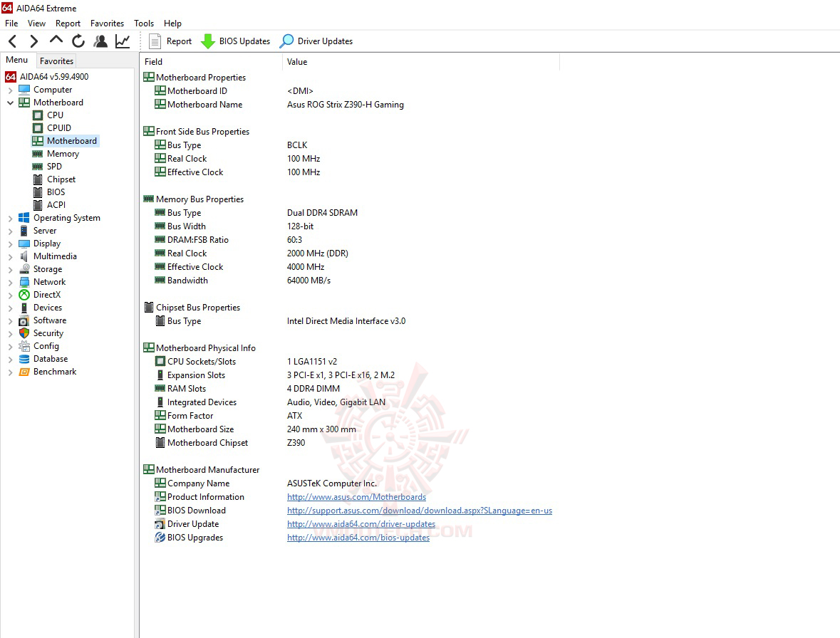
Task: Open the user/manage icon in toolbar
Action: pos(100,41)
